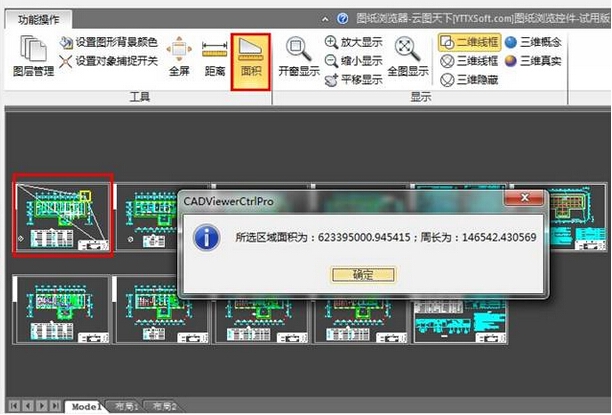The image size is (612, 415).
Task: Select the 距离 distance measure tool
Action: pos(214,58)
